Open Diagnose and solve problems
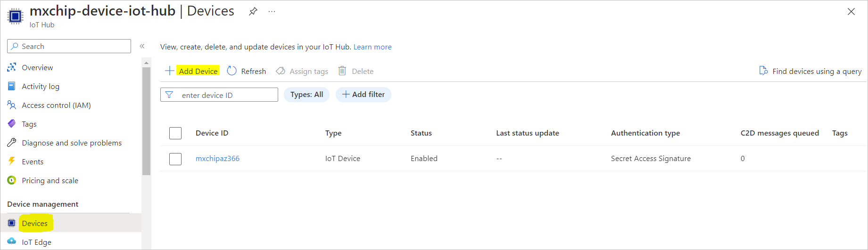 point(72,143)
